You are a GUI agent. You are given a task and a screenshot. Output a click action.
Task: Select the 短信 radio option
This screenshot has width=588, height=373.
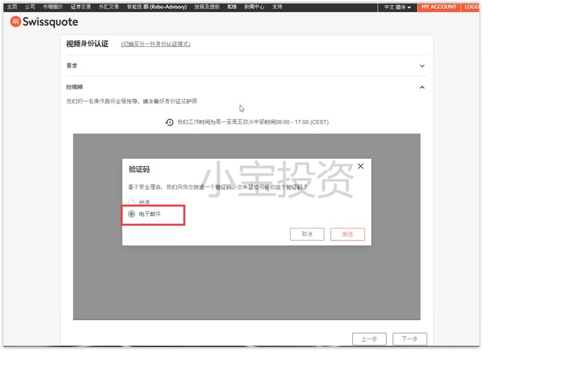click(x=132, y=203)
